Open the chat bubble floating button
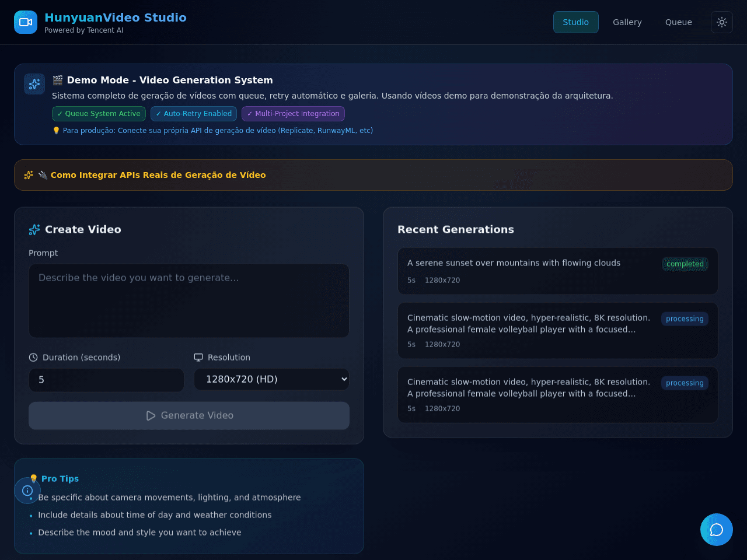Image resolution: width=747 pixels, height=560 pixels. 717,530
